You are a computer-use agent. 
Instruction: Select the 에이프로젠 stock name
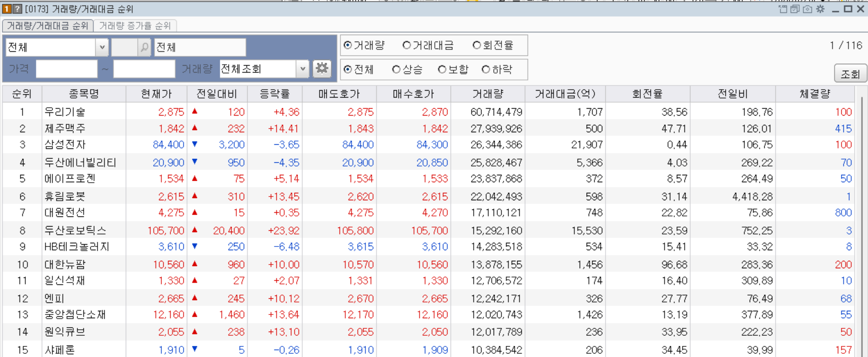(x=70, y=178)
